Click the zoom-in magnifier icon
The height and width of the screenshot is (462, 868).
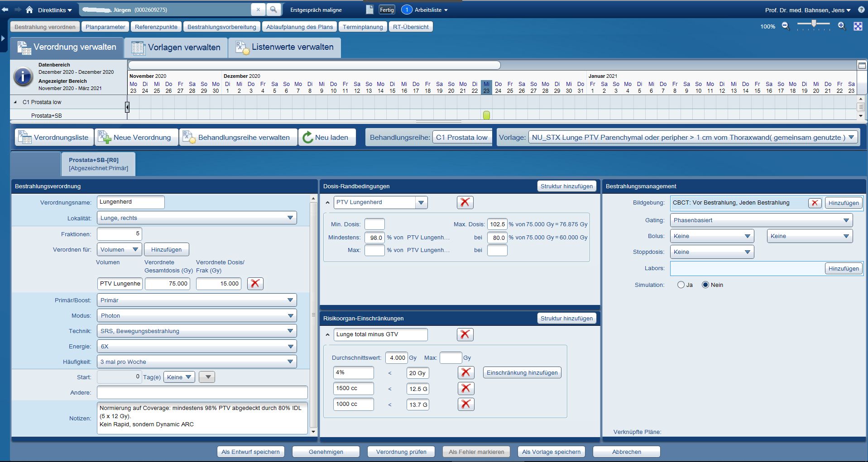(x=841, y=26)
